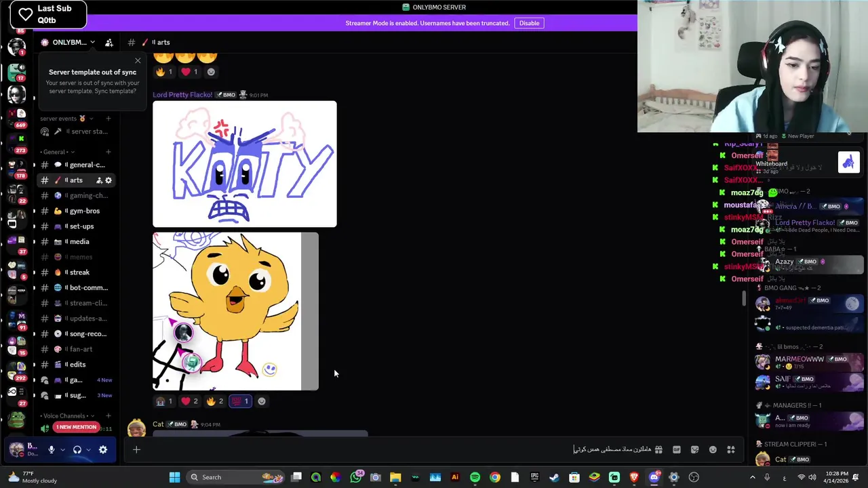Open Cat's profile from message author name
868x488 pixels.
(x=158, y=424)
